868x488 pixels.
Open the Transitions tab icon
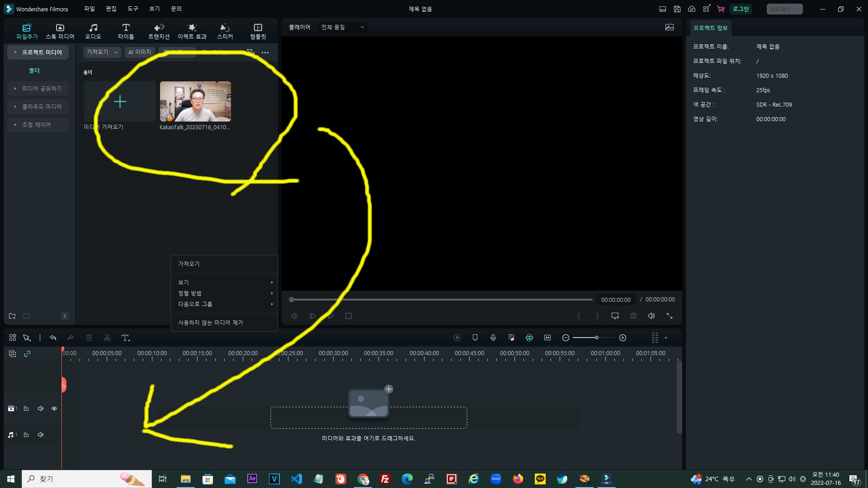pos(159,28)
